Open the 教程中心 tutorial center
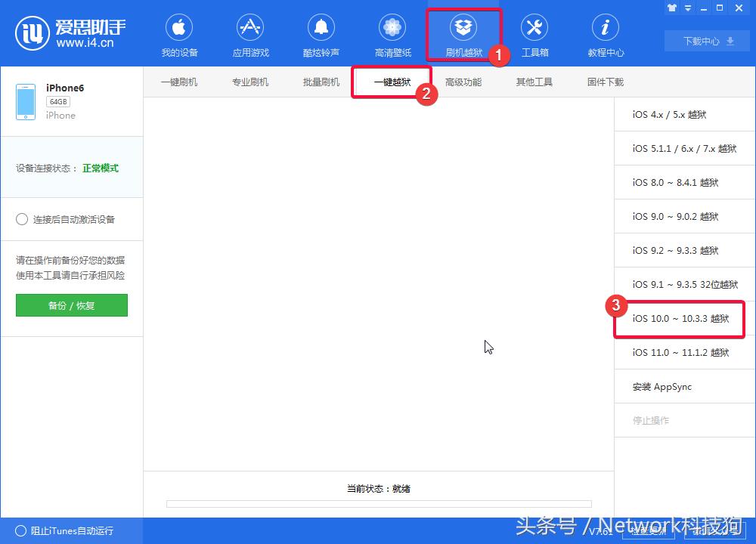 (x=605, y=35)
